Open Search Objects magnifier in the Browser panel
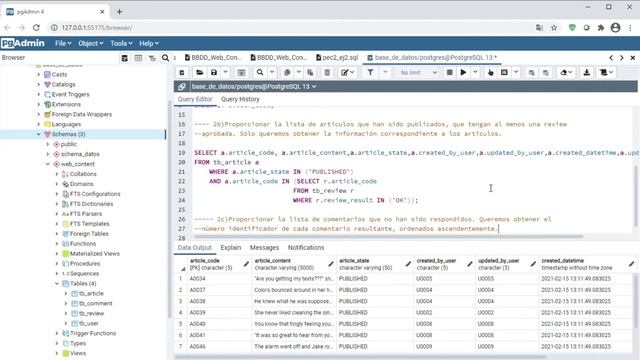This screenshot has height=360, width=640. tap(165, 58)
